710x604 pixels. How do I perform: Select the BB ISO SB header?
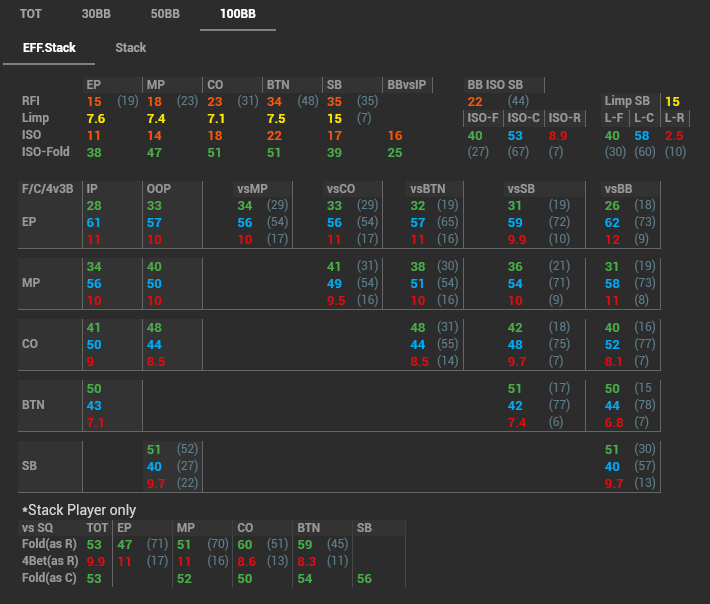pyautogui.click(x=495, y=85)
